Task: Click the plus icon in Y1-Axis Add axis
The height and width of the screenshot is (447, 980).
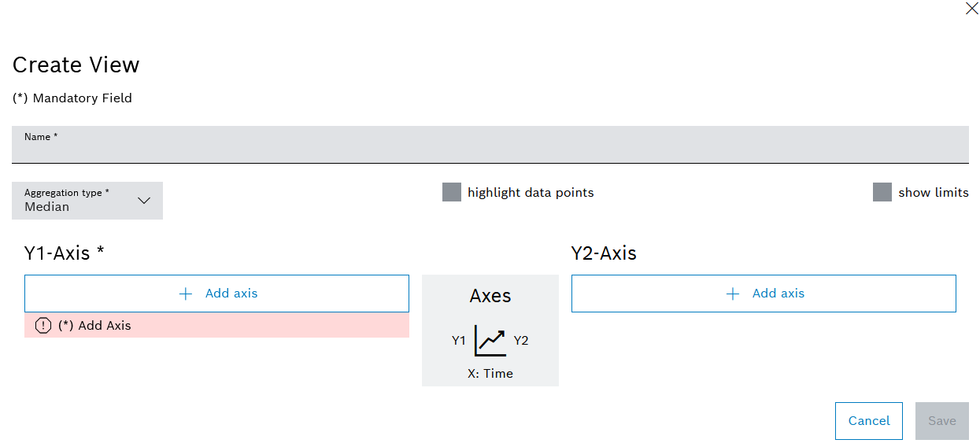Action: coord(186,294)
